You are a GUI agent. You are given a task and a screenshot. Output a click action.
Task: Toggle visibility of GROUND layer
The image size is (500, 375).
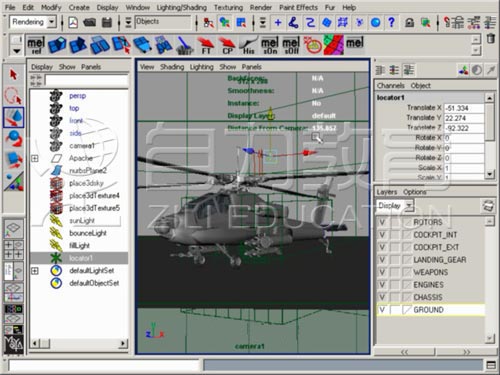[382, 310]
